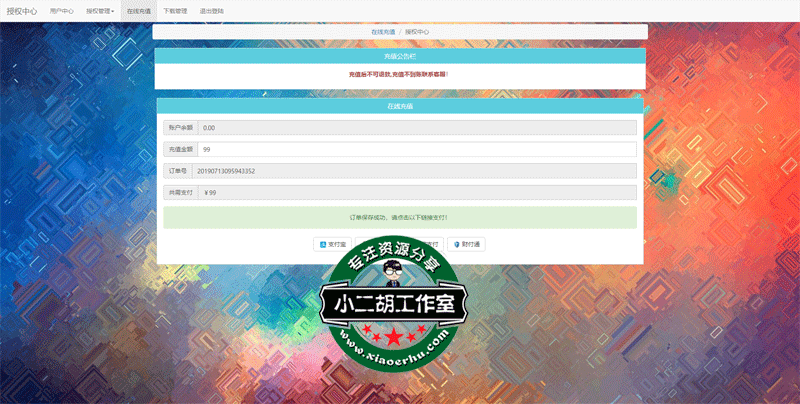Click the 充值金额 label
800x404 pixels.
pos(181,149)
